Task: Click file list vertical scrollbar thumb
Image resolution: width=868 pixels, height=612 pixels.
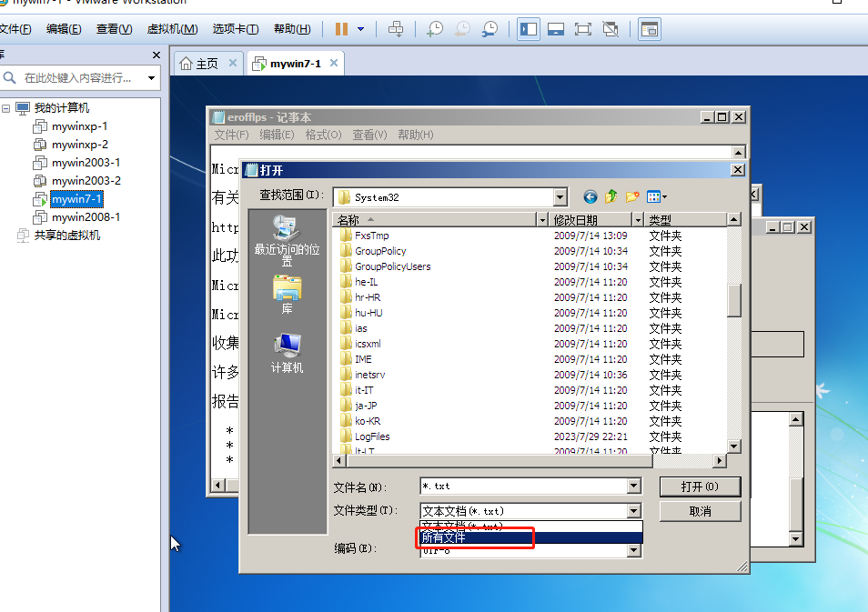Action: (734, 300)
